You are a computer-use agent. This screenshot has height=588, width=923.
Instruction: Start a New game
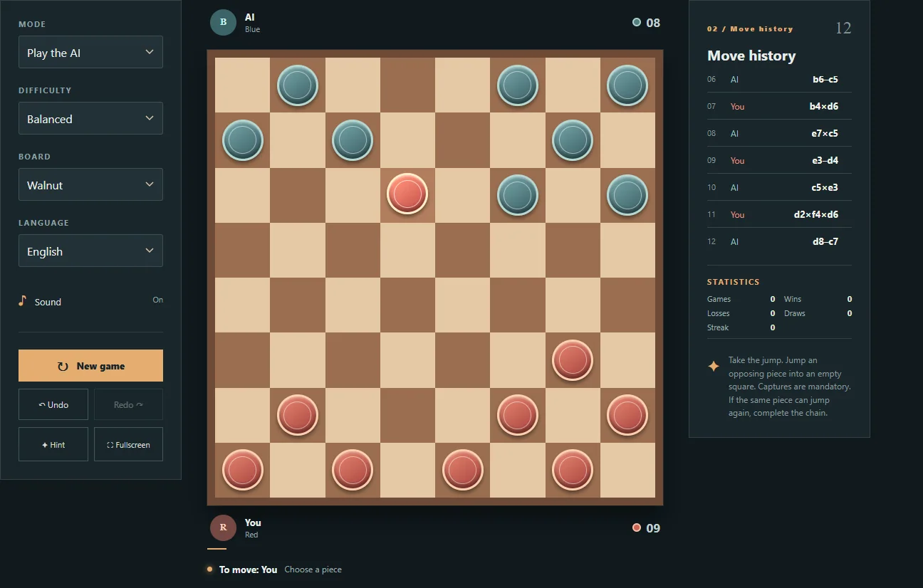pyautogui.click(x=90, y=366)
